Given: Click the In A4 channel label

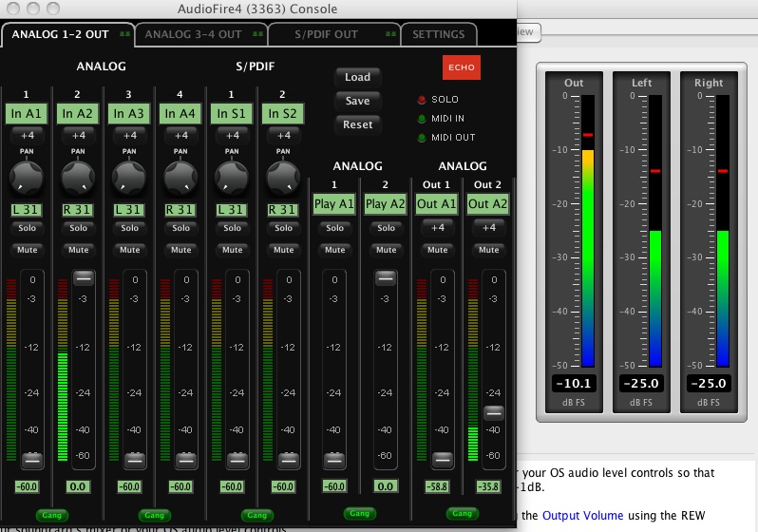Looking at the screenshot, I should click(x=180, y=114).
